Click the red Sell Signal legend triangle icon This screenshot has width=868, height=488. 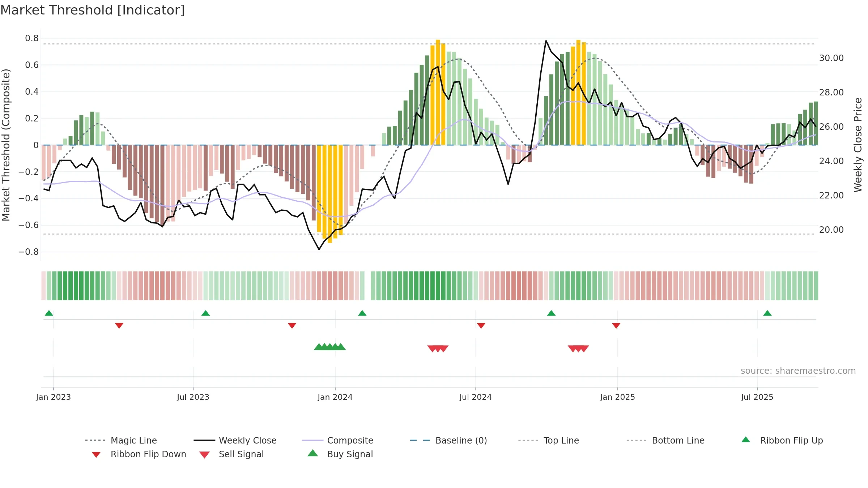204,455
